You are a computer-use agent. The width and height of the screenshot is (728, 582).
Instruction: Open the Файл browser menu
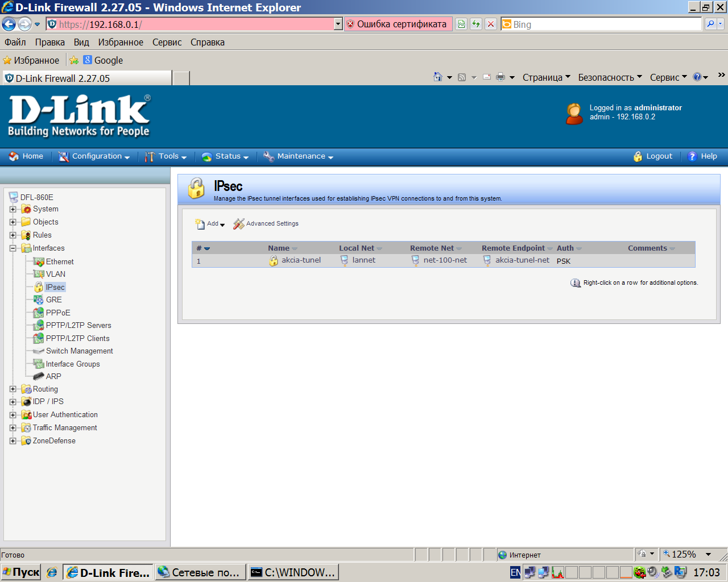pos(15,42)
